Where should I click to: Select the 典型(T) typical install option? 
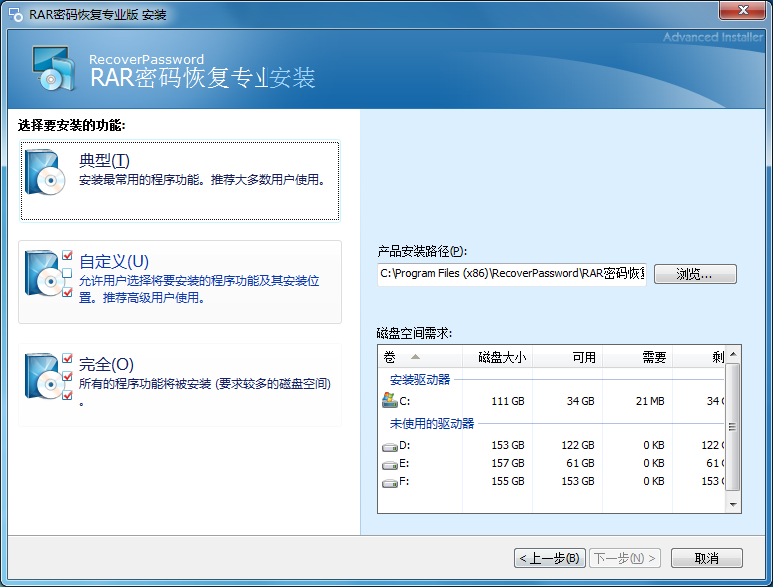click(x=179, y=181)
